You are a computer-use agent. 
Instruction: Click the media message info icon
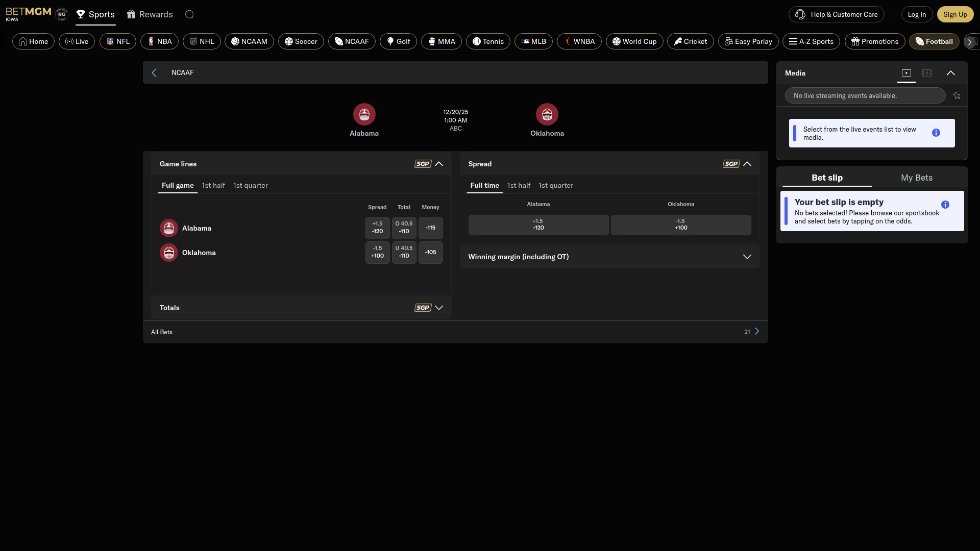[x=936, y=133]
